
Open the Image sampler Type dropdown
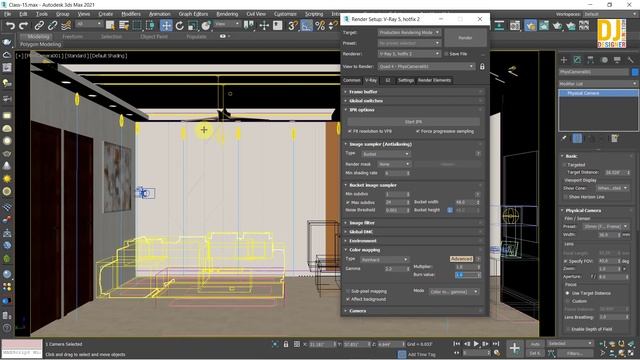click(385, 154)
